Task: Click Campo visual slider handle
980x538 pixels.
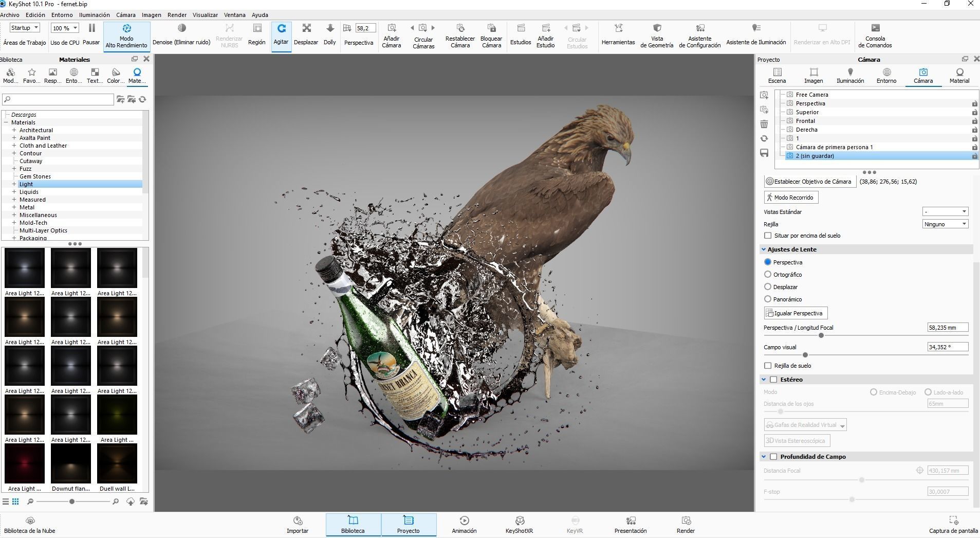Action: coord(805,355)
